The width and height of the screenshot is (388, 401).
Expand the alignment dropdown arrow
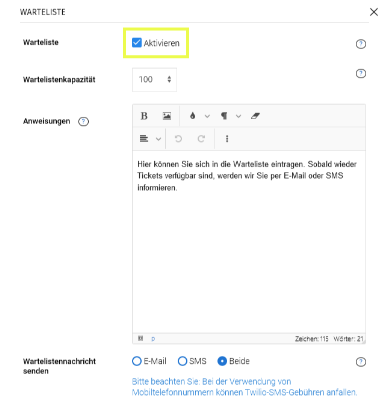(158, 139)
